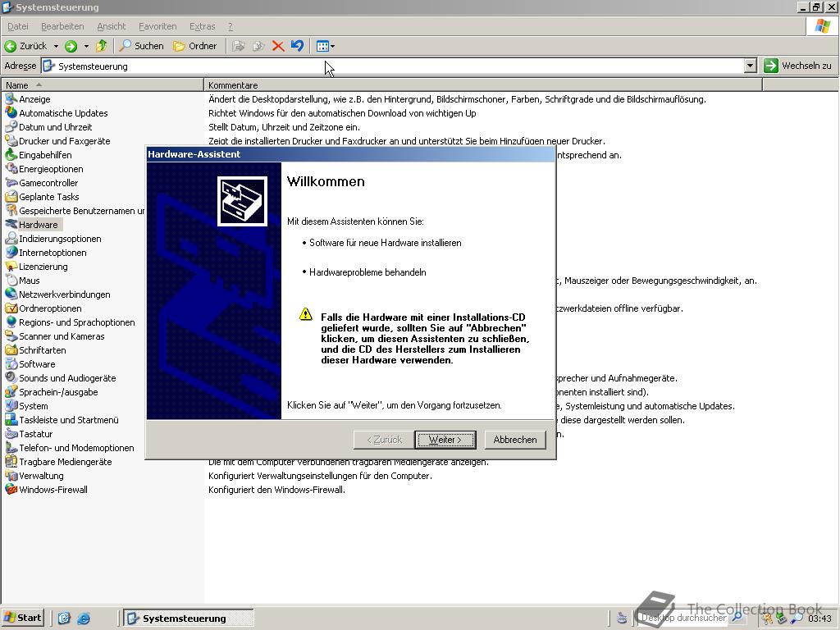Click the Copy To folder toolbar icon
This screenshot has width=840, height=630.
pos(258,46)
